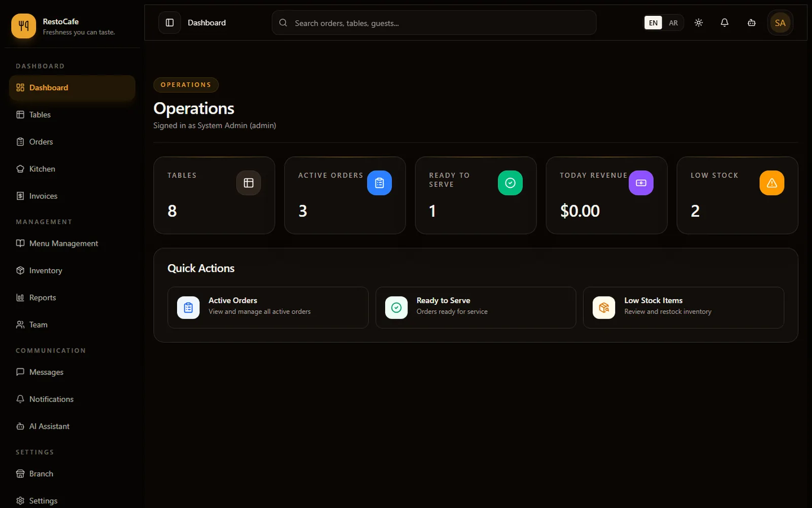
Task: Open Orders in the sidebar
Action: click(72, 142)
